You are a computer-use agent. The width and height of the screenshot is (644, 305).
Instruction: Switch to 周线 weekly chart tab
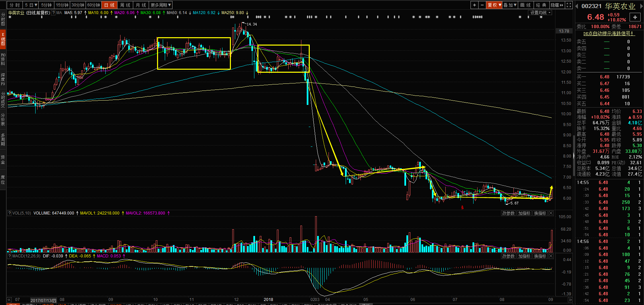(x=125, y=5)
